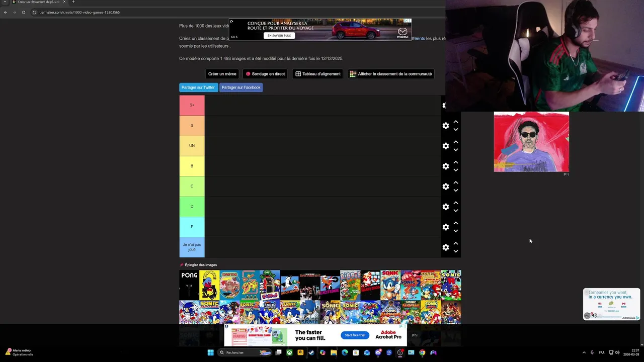Click the "Je n'ai pas joué" tier label

coord(192,247)
